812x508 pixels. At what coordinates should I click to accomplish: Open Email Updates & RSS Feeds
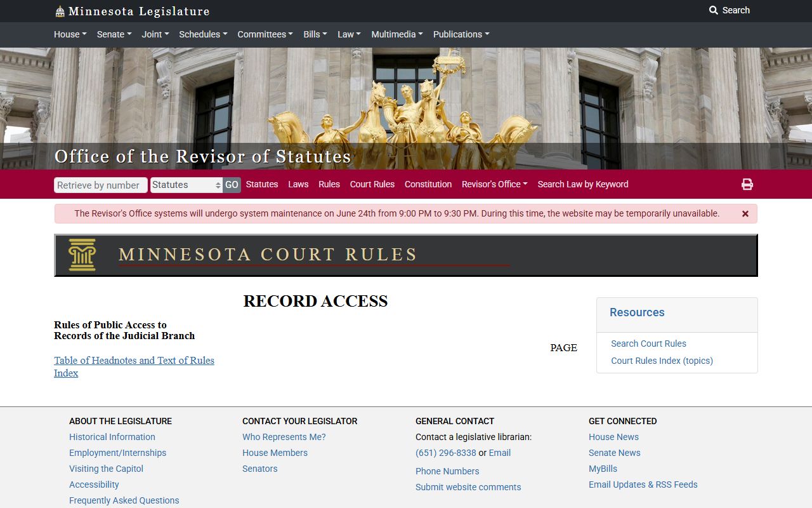pyautogui.click(x=643, y=485)
